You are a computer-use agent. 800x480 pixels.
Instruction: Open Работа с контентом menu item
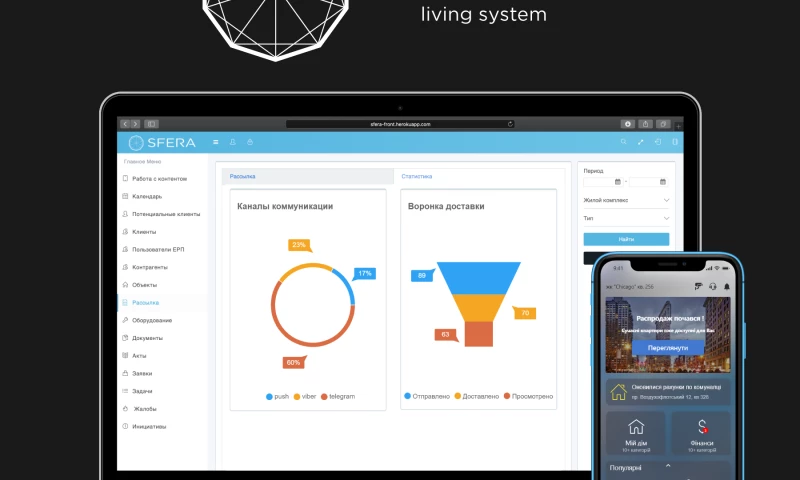tap(162, 179)
